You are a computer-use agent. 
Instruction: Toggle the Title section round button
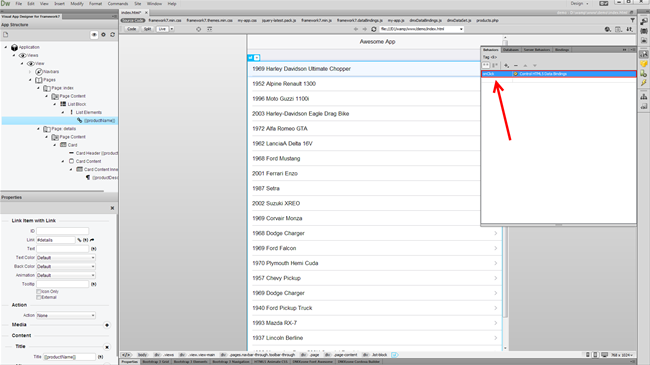(107, 347)
